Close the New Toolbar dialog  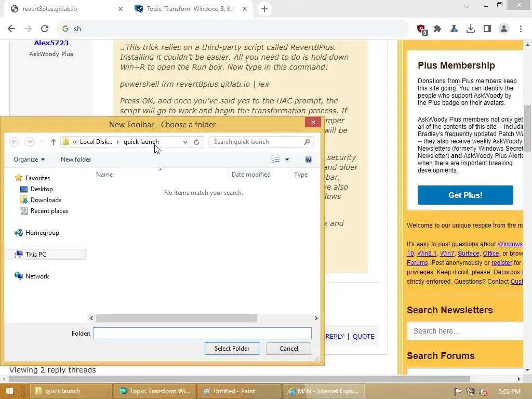(313, 122)
